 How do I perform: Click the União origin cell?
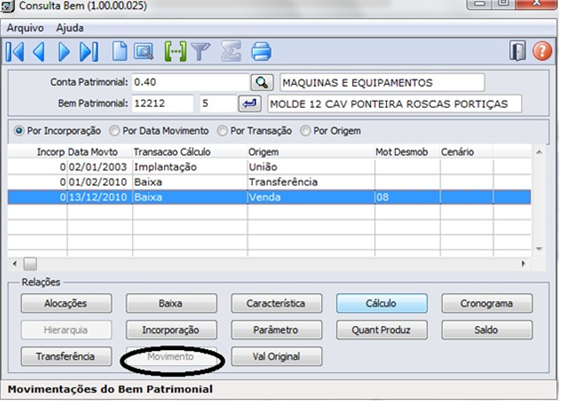pyautogui.click(x=311, y=167)
